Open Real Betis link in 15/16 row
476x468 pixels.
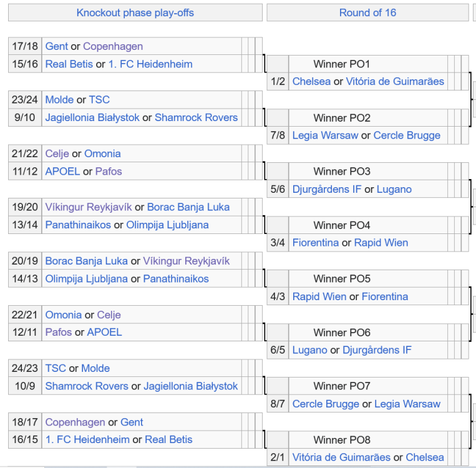pos(69,64)
